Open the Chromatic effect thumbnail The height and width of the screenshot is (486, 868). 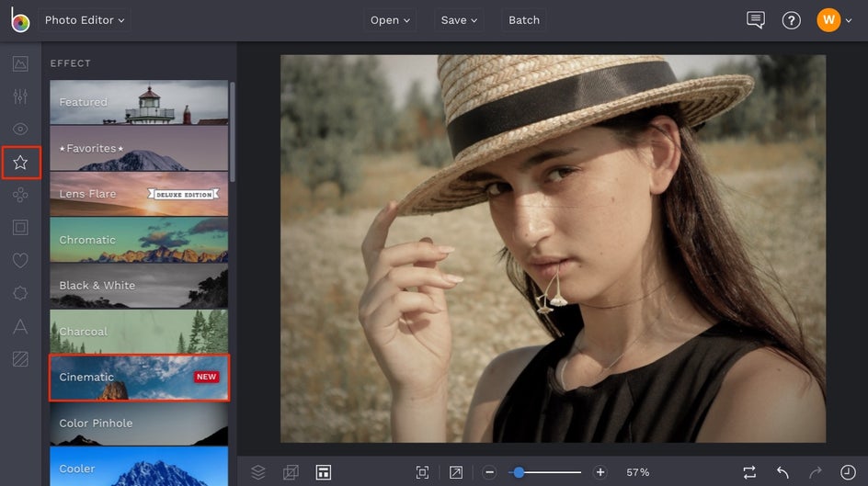coord(139,240)
